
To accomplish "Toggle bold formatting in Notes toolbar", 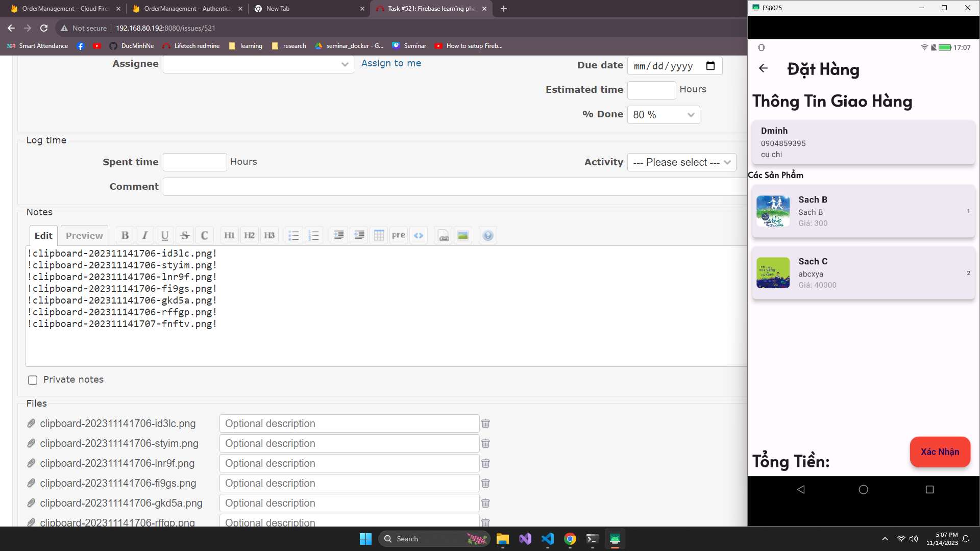I will [x=125, y=235].
